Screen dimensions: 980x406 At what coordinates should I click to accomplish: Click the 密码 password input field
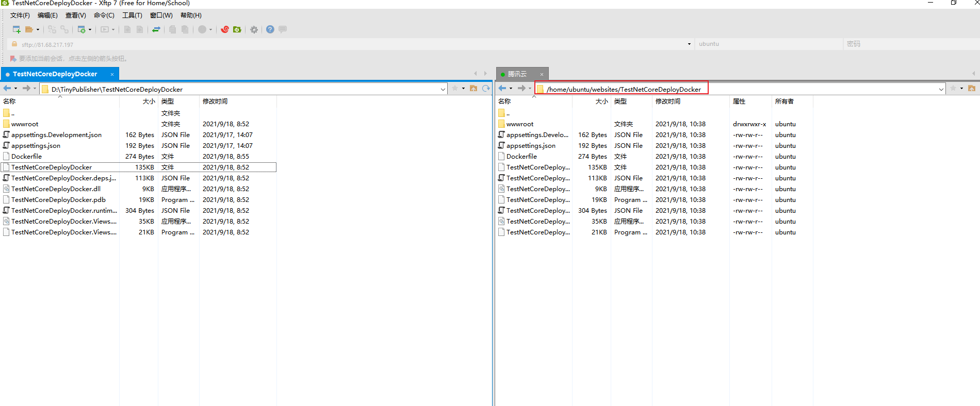(x=908, y=44)
